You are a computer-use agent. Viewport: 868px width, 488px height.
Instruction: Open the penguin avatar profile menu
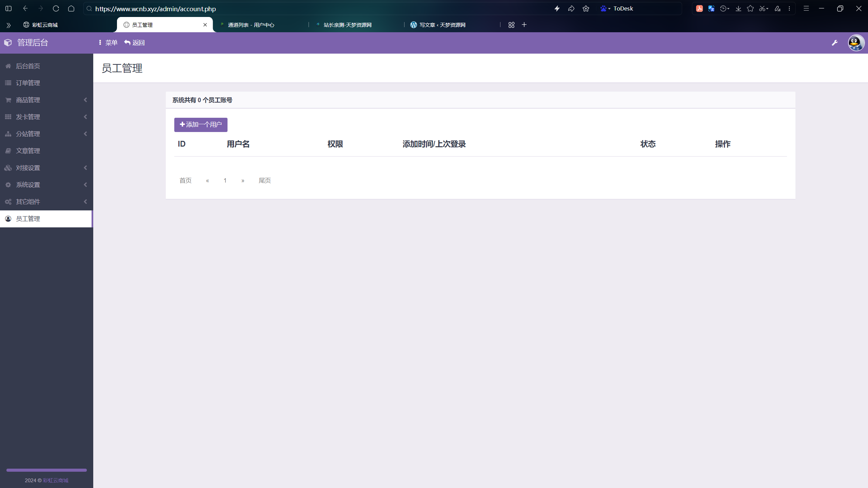(856, 43)
